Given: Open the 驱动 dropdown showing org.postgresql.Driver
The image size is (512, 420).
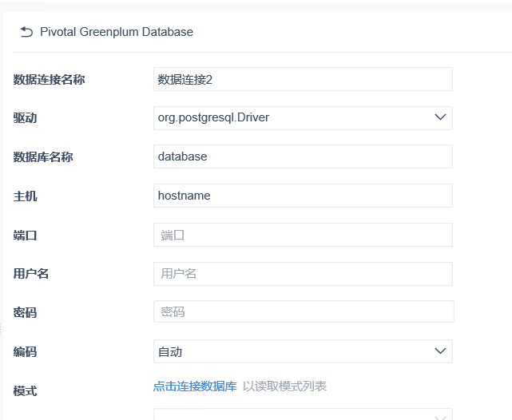Looking at the screenshot, I should point(303,118).
